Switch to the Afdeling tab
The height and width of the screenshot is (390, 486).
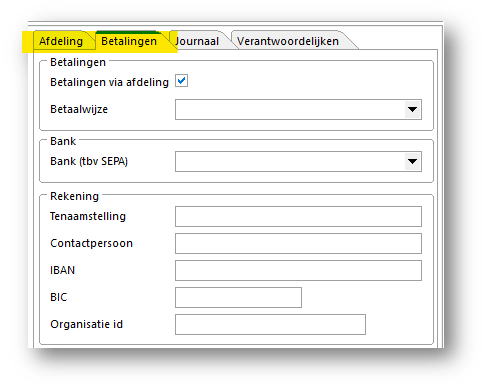coord(61,41)
